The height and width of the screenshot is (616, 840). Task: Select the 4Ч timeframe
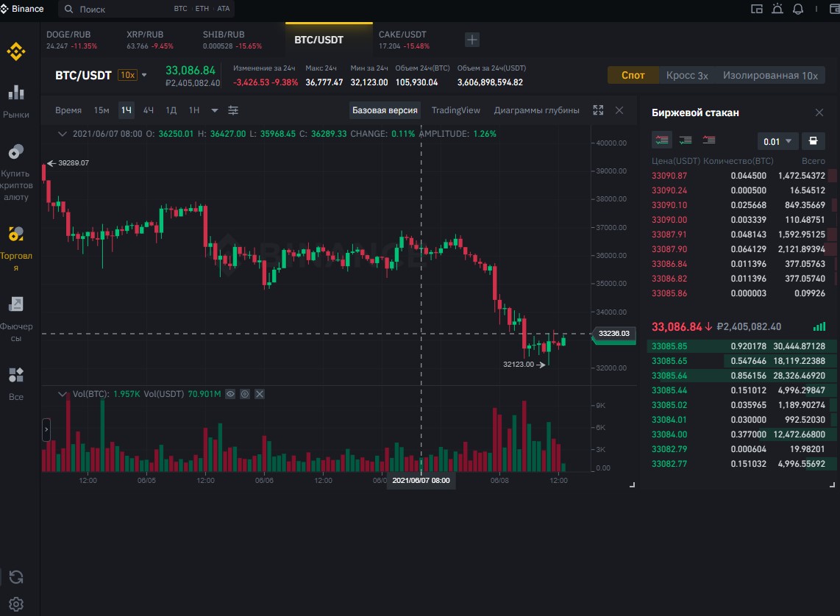(149, 110)
